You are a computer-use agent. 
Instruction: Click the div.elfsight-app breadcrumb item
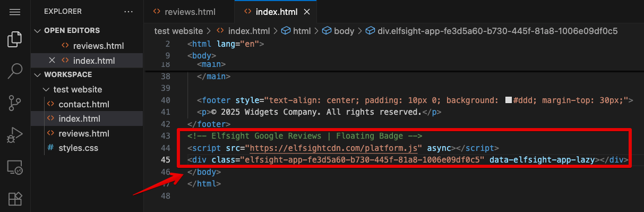pyautogui.click(x=492, y=31)
